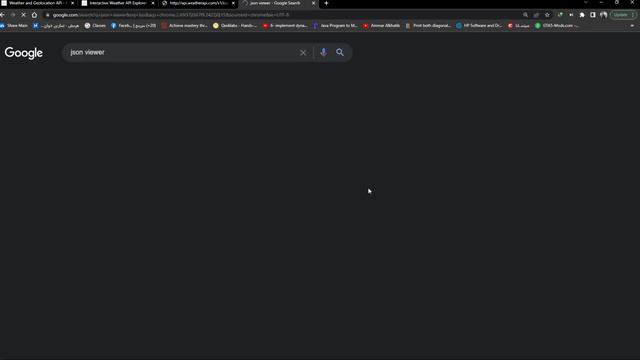Open the Extensions puzzle menu
The height and width of the screenshot is (360, 640).
coord(582,15)
